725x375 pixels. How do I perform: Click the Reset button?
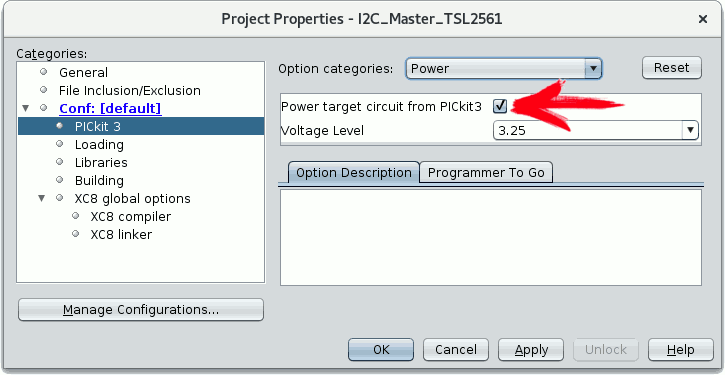[x=671, y=68]
